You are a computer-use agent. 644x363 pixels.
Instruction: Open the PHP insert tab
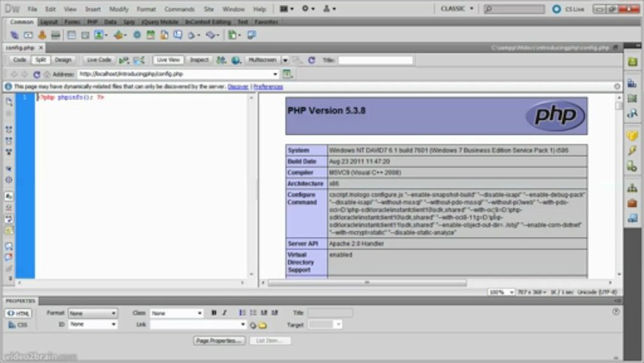pyautogui.click(x=92, y=22)
